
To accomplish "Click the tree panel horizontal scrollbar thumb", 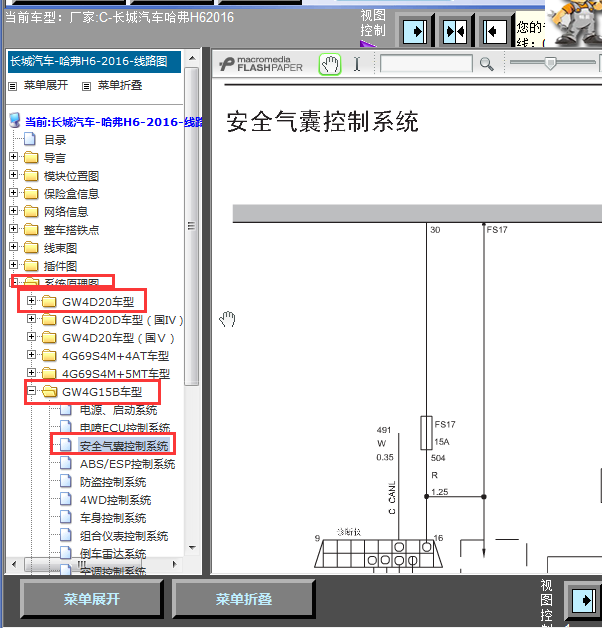I will click(81, 564).
